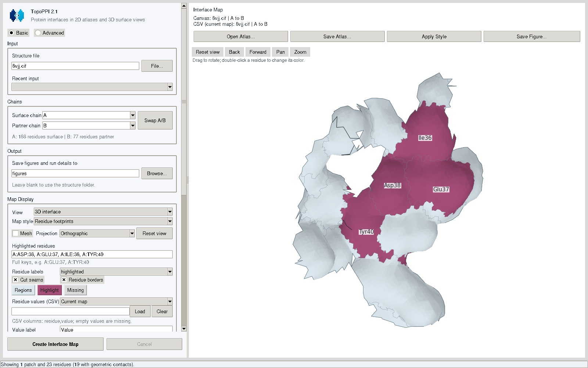
Task: Expand the Partner chain dropdown
Action: coord(89,125)
